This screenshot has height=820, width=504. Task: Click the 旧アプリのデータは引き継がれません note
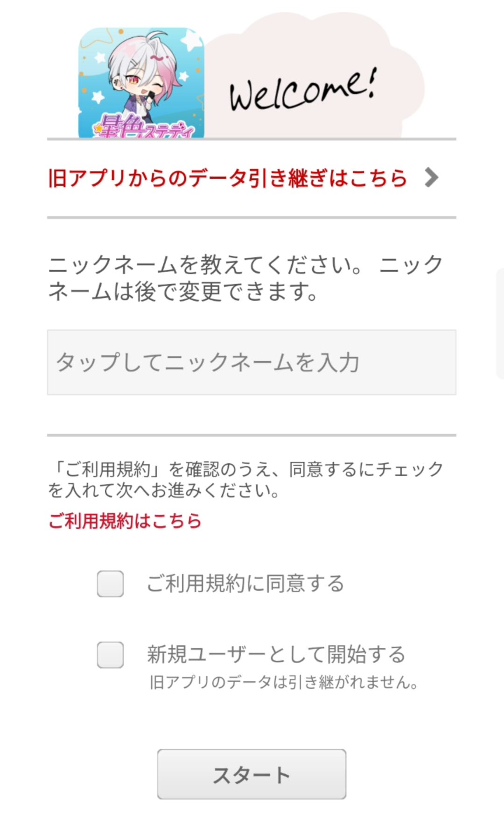(284, 682)
